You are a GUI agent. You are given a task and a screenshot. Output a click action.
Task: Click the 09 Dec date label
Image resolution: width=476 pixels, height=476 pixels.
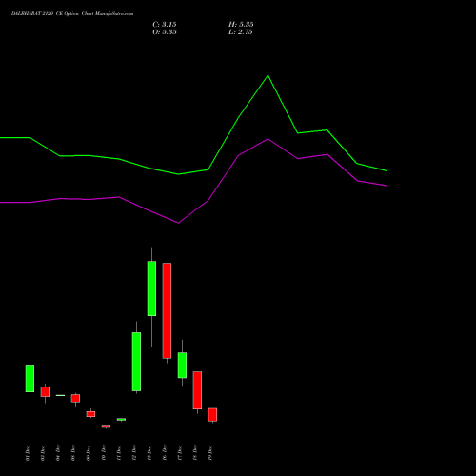89,453
